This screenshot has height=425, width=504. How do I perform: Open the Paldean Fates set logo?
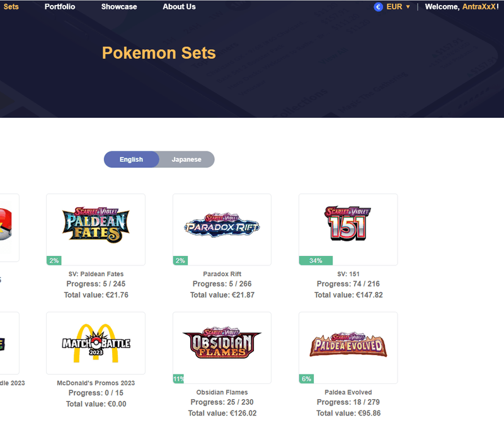point(96,225)
